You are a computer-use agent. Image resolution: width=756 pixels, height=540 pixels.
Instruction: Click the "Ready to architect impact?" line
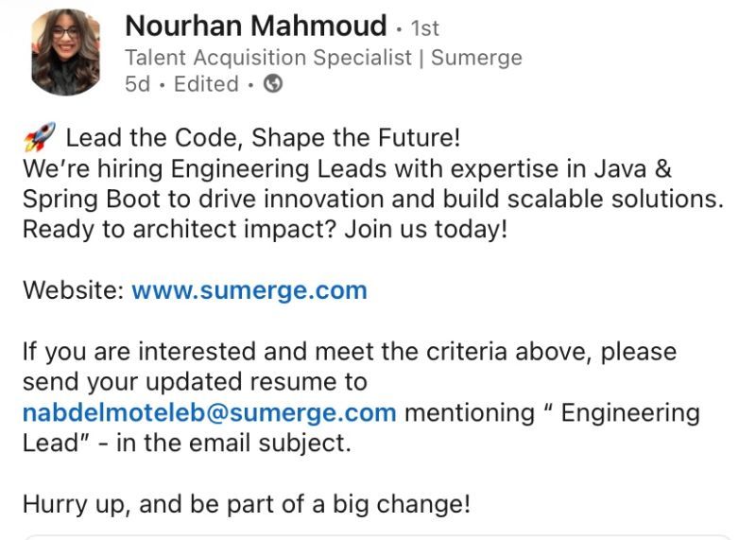pyautogui.click(x=265, y=230)
